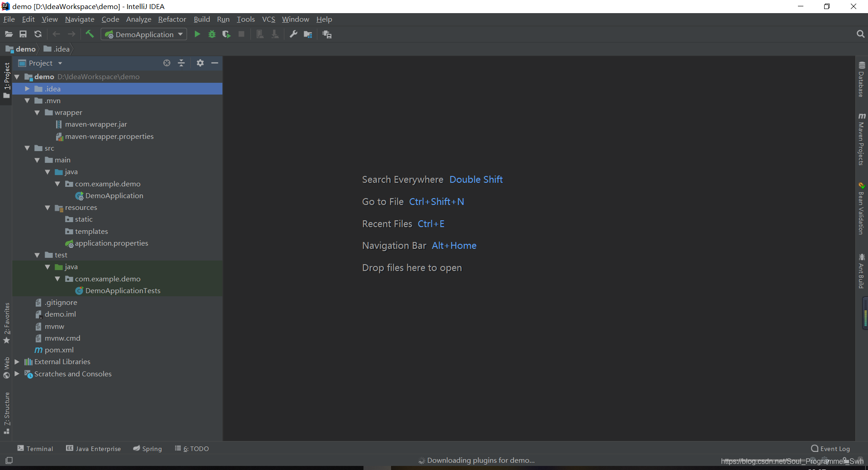Viewport: 868px width, 470px height.
Task: Click the Forward navigation arrow
Action: [71, 34]
